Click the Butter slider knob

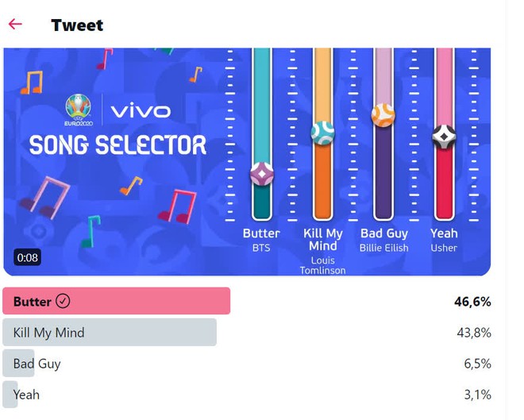(261, 173)
